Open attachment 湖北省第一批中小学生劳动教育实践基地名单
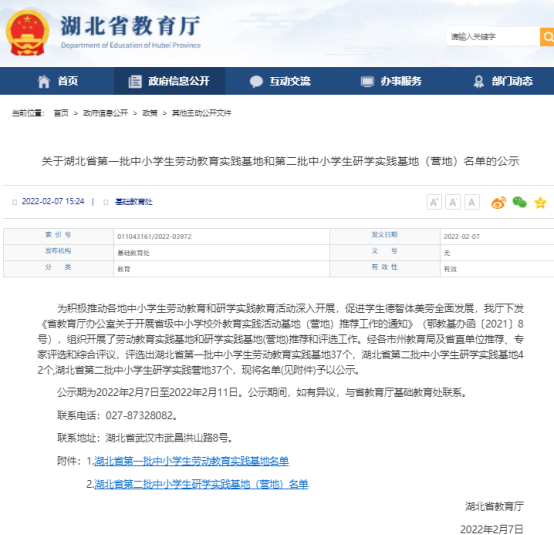Image resolution: width=554 pixels, height=535 pixels. click(x=191, y=461)
